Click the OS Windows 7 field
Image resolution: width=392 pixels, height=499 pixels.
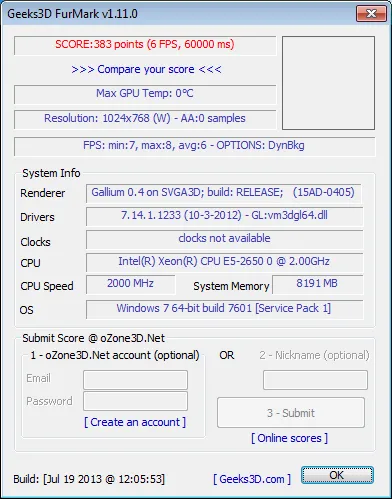click(224, 309)
